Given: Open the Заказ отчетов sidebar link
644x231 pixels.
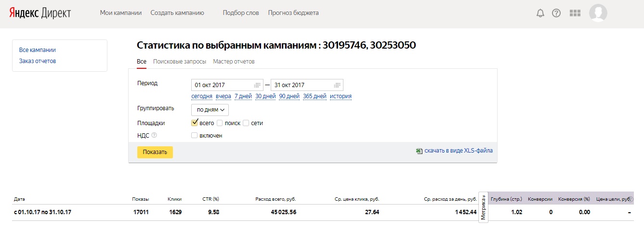Looking at the screenshot, I should click(38, 61).
